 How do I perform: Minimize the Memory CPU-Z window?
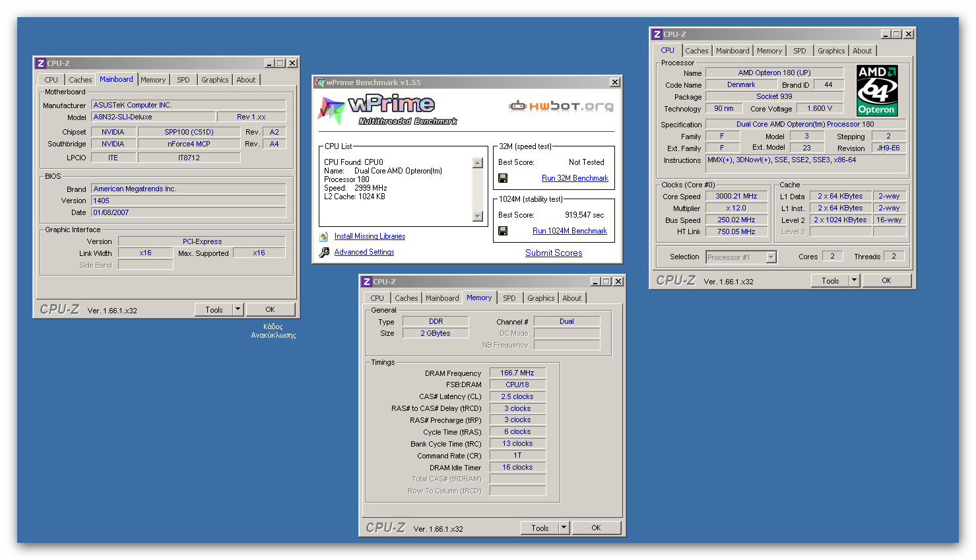coord(595,282)
